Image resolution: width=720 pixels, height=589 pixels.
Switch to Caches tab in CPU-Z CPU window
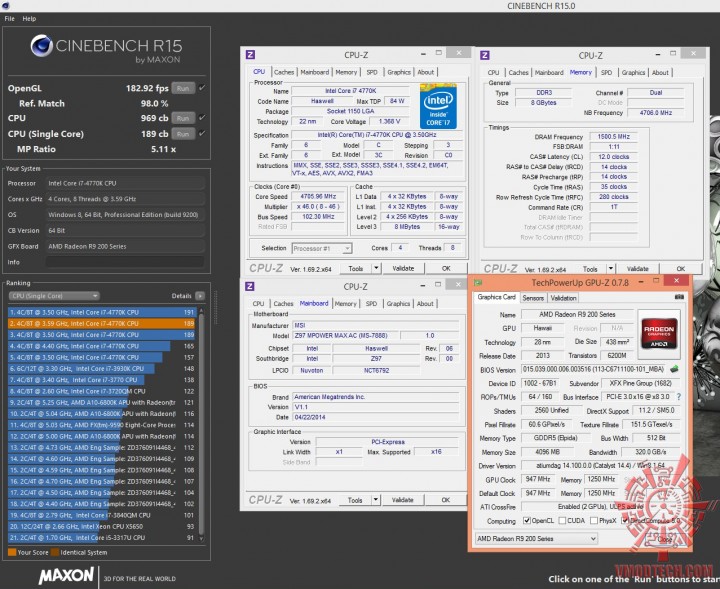pos(284,72)
